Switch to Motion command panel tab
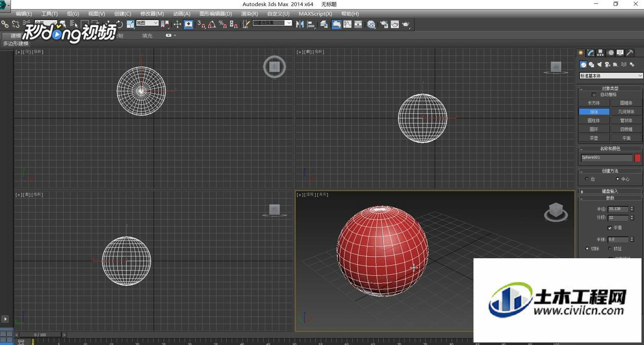Viewport: 644px width, 345px height. 611,53
